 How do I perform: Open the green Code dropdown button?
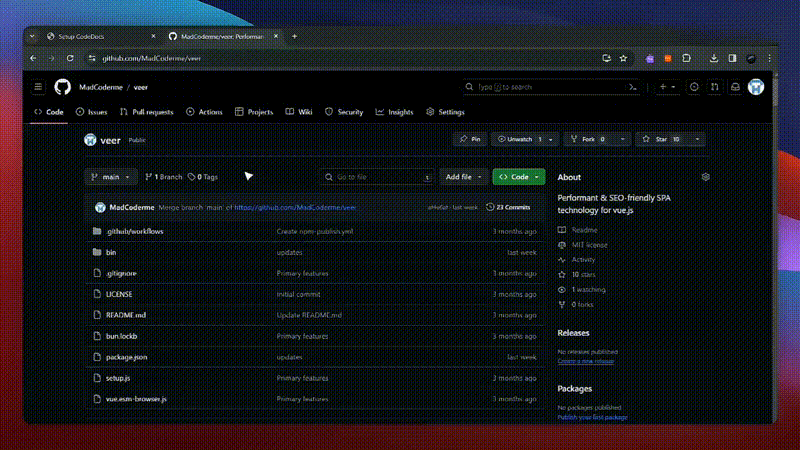519,177
